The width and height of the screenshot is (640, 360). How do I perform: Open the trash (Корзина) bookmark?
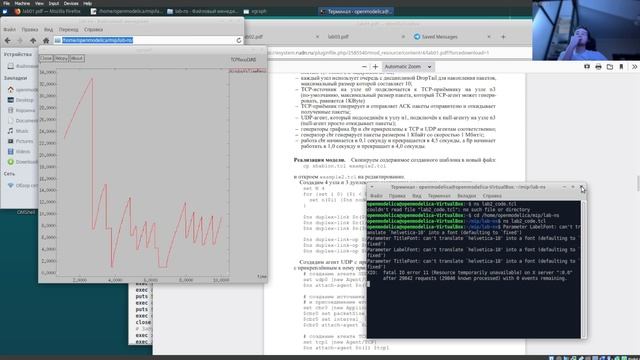pos(21,110)
